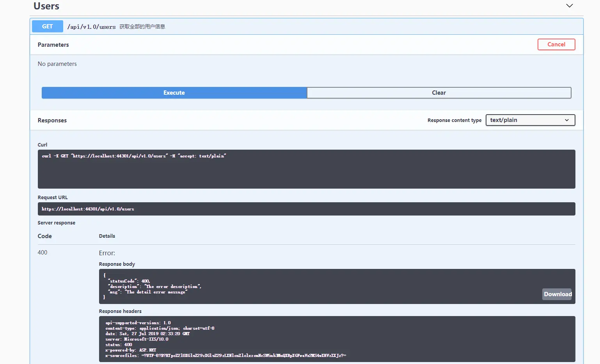Click the Error: text
The image size is (600, 364).
click(107, 253)
